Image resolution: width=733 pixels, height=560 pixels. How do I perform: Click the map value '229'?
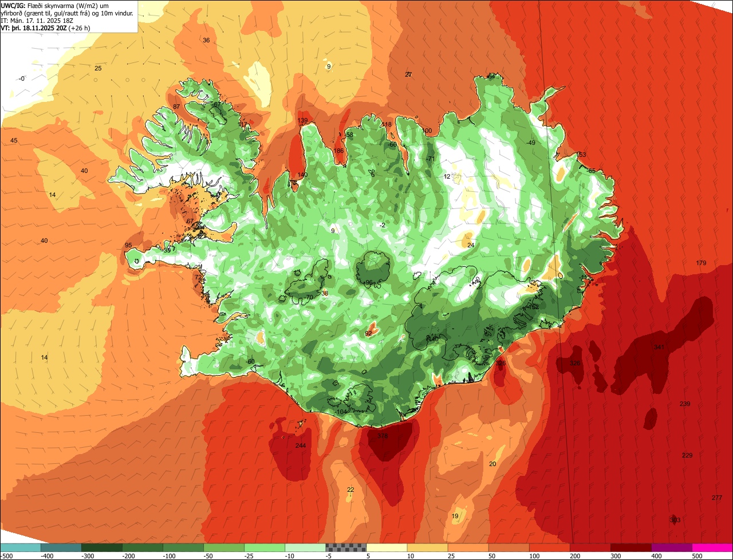[x=687, y=456]
